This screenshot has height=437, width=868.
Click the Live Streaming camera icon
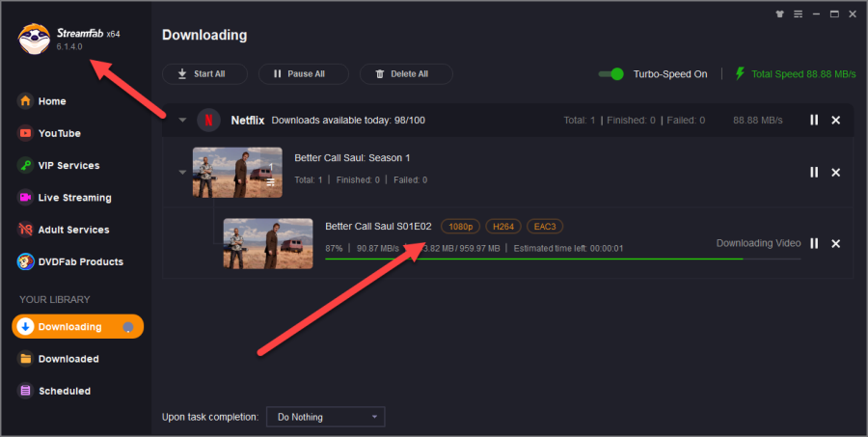click(25, 198)
